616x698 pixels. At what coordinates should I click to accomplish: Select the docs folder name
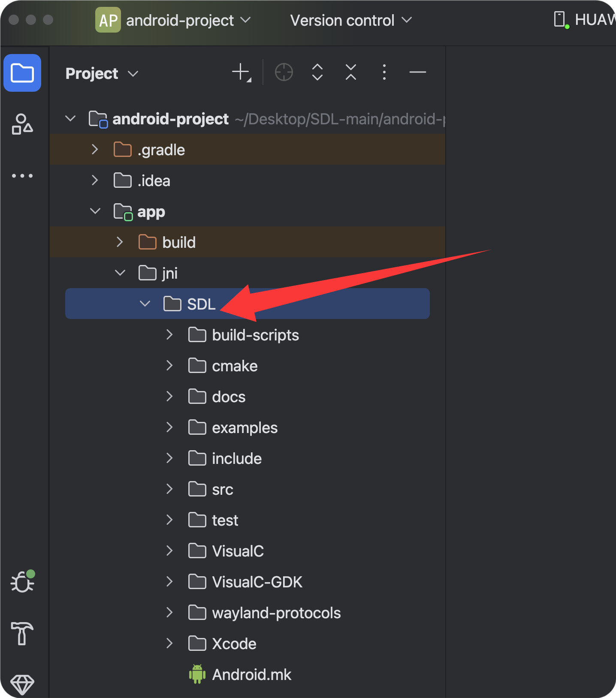tap(229, 397)
